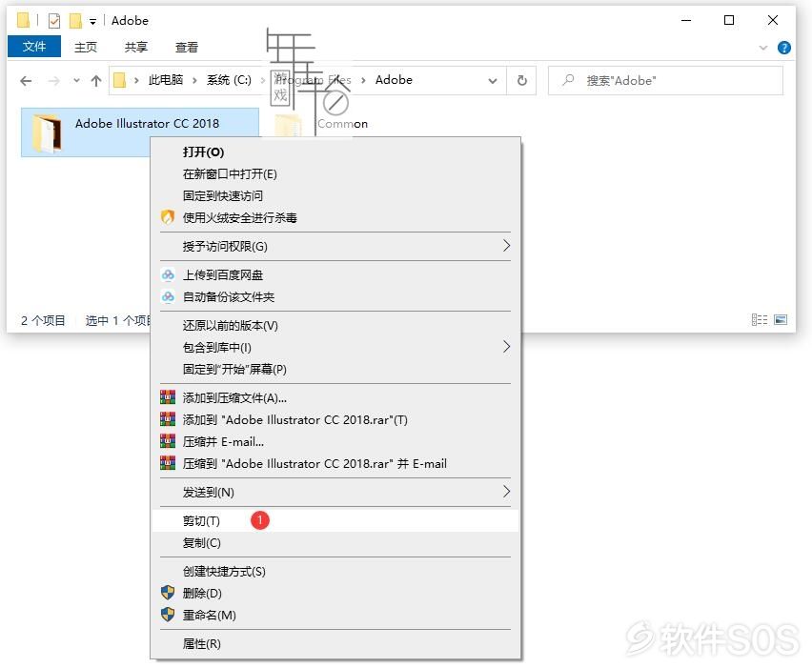Click the shield icon beside 重命名(M)
This screenshot has height=668, width=812.
pos(168,615)
